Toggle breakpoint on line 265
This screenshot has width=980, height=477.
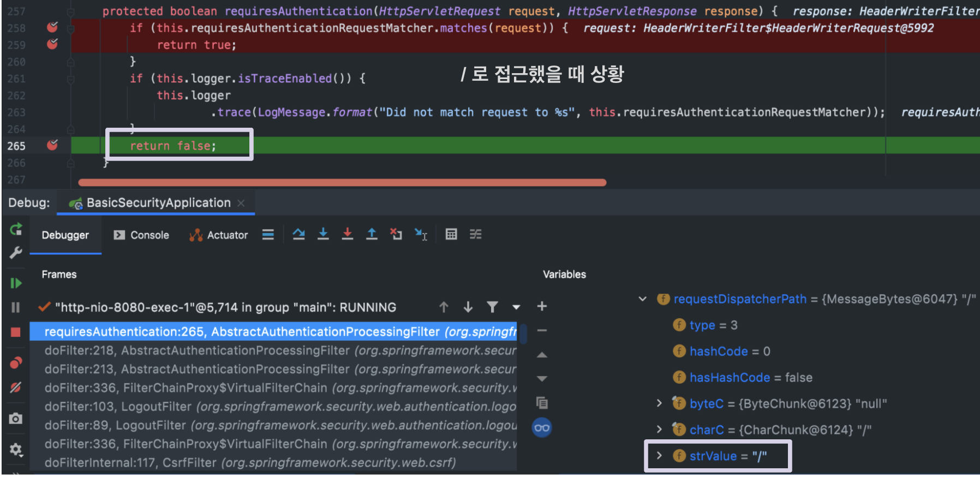(x=52, y=145)
